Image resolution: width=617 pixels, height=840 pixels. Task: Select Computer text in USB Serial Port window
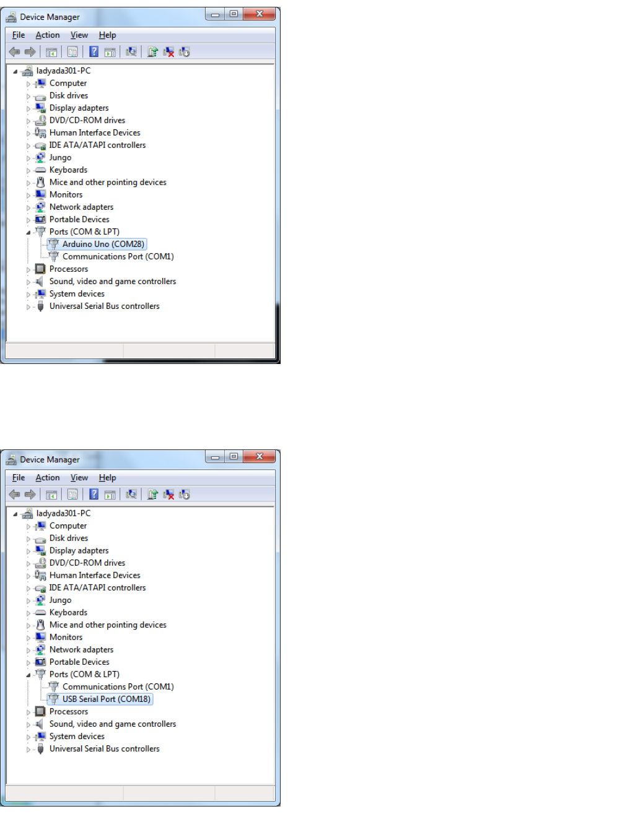68,526
